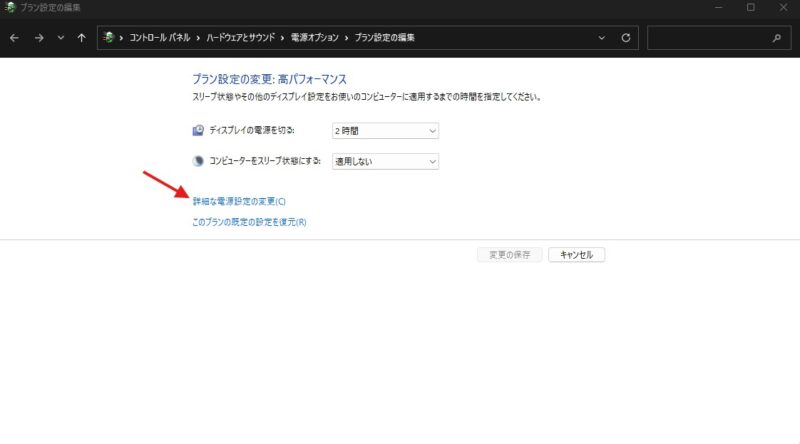Screen dimensions: 800x444
Task: Click the power options icon in address bar
Action: click(108, 37)
